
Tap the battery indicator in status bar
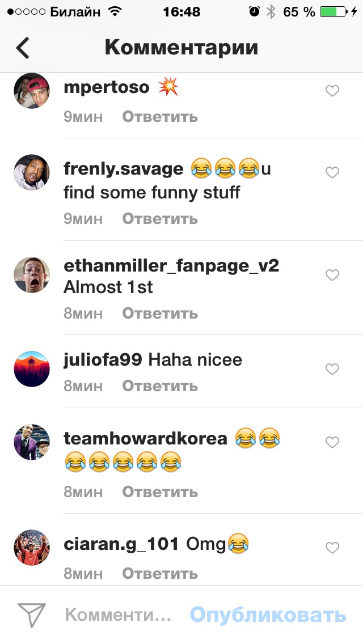pyautogui.click(x=333, y=12)
